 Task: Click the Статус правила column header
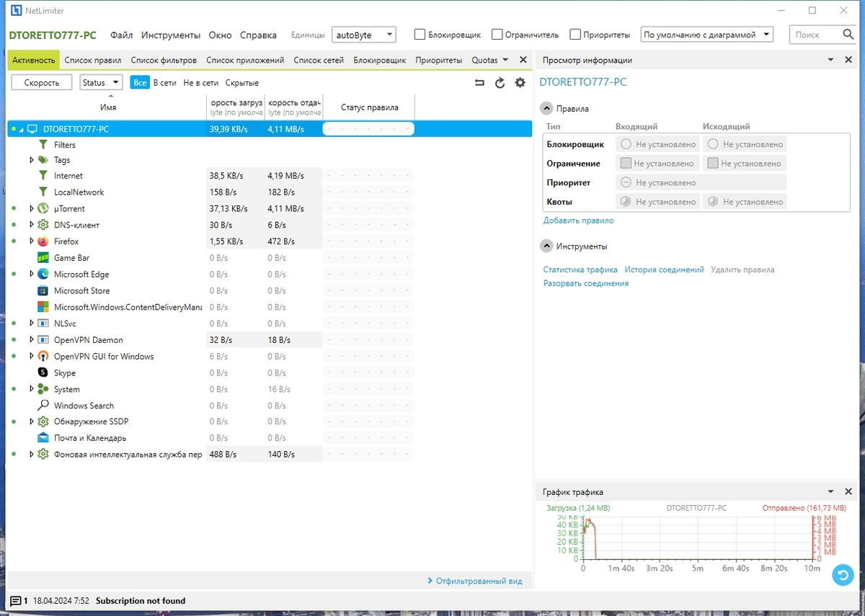click(369, 107)
